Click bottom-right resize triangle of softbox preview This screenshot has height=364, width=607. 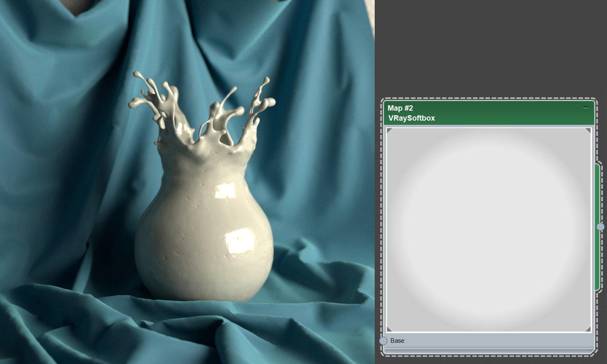[587, 329]
